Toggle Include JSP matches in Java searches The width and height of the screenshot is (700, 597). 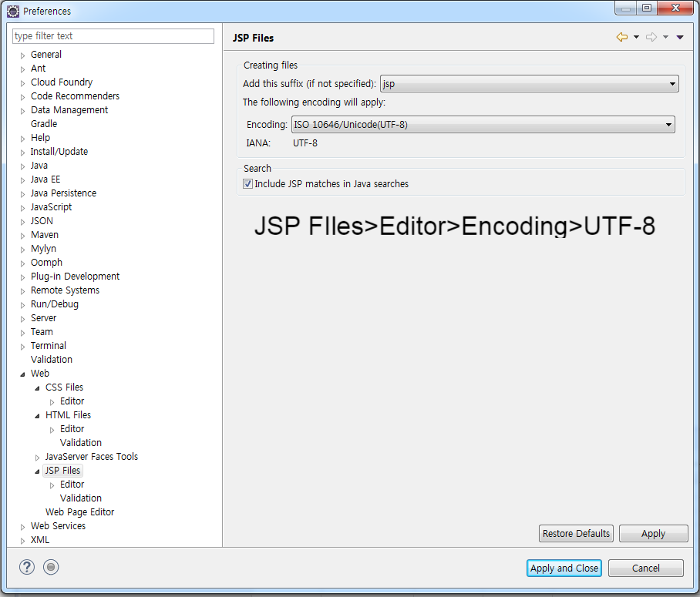(x=247, y=184)
